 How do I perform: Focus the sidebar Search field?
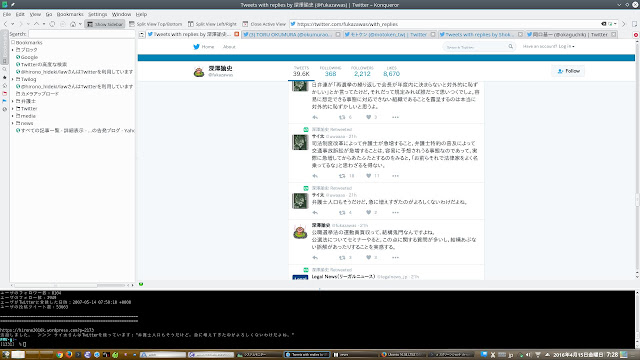(x=81, y=34)
